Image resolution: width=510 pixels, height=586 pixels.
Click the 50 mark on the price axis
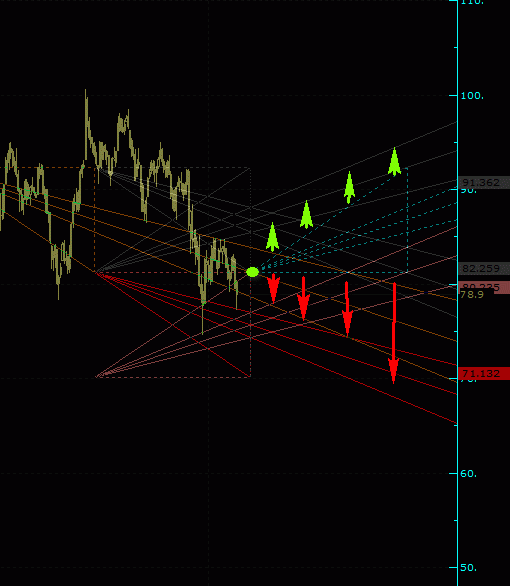coord(469,568)
